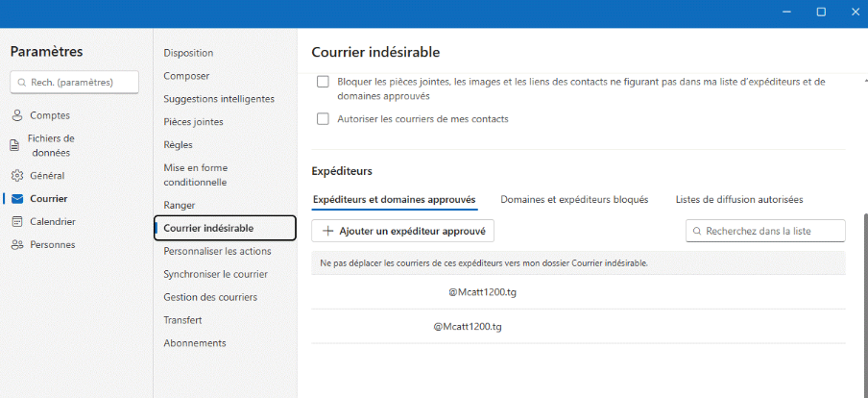Click the Fichiers de données document icon
The height and width of the screenshot is (398, 868).
click(14, 145)
